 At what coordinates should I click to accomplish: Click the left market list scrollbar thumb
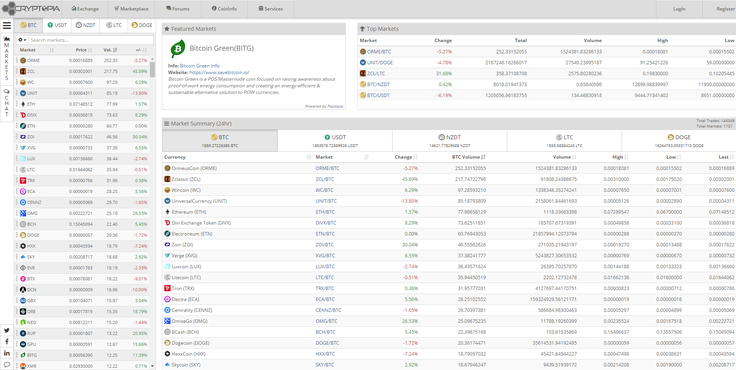152,69
